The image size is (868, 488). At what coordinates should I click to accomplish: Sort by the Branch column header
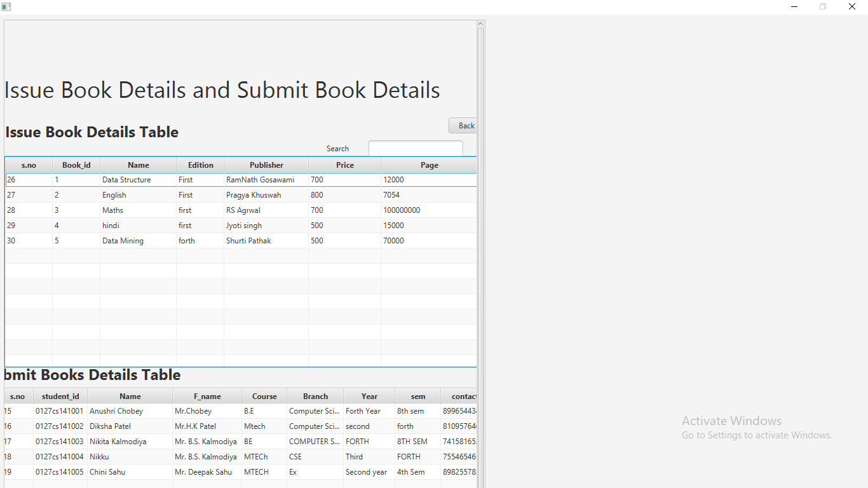click(315, 396)
